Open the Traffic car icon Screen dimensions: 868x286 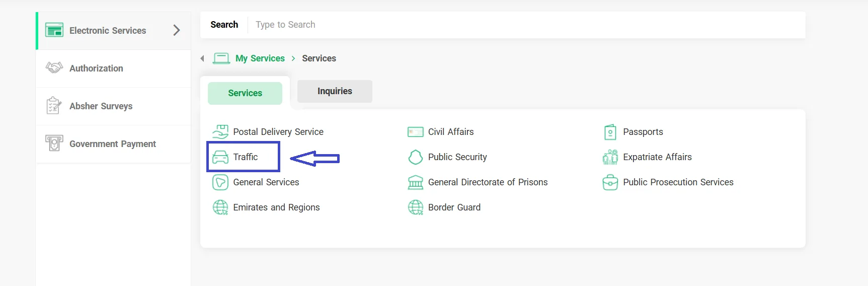(220, 157)
